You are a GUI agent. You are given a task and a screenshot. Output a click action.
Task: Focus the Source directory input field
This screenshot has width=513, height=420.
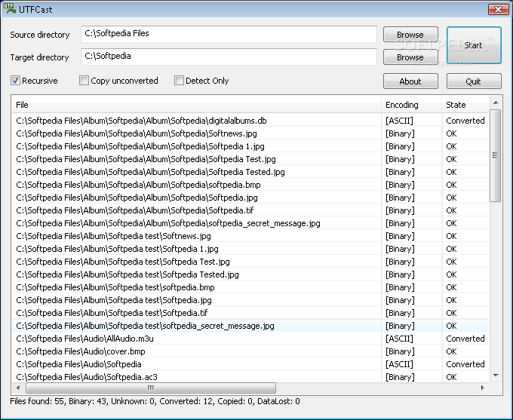pyautogui.click(x=229, y=34)
